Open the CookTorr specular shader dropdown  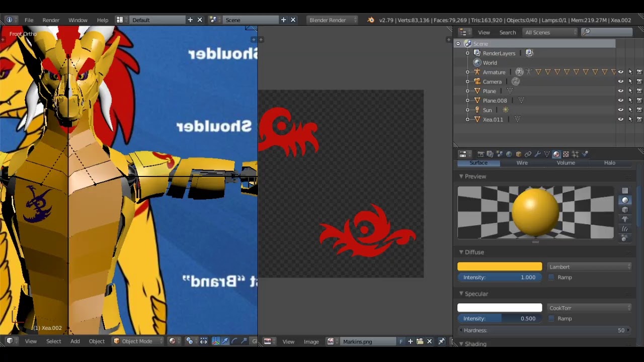coord(589,308)
